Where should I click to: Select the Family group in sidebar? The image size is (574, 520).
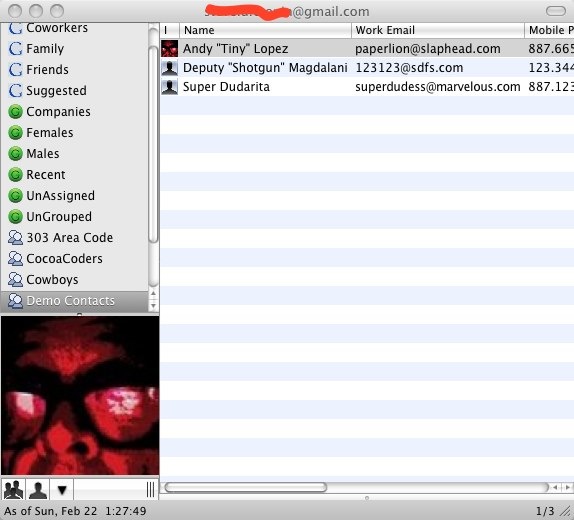pos(36,49)
